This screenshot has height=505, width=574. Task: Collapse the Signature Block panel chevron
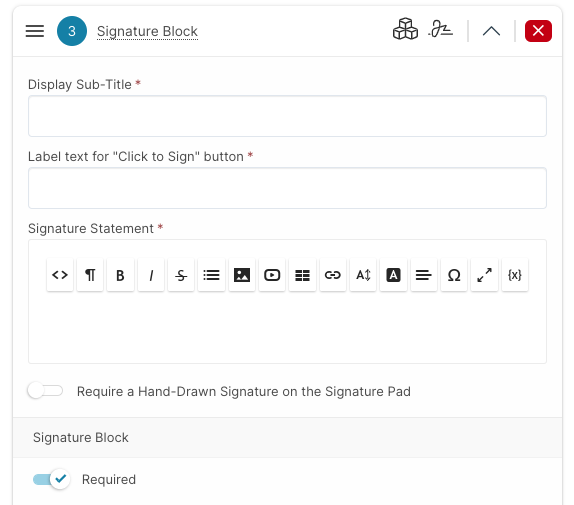click(491, 31)
